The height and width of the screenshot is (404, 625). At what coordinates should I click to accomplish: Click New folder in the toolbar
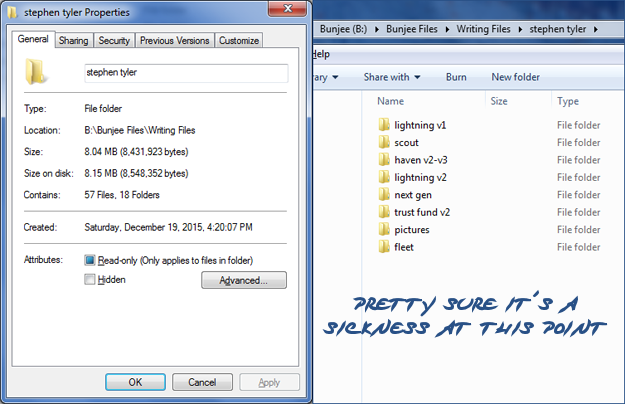click(x=516, y=77)
